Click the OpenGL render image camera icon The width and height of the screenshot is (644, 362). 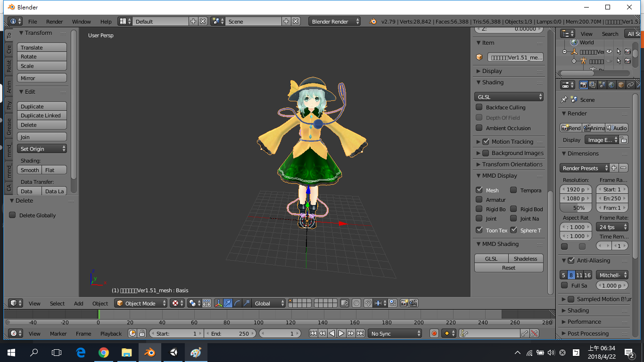(404, 303)
